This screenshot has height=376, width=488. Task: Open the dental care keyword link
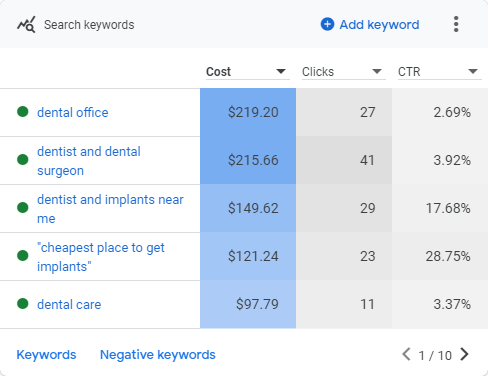pos(69,304)
